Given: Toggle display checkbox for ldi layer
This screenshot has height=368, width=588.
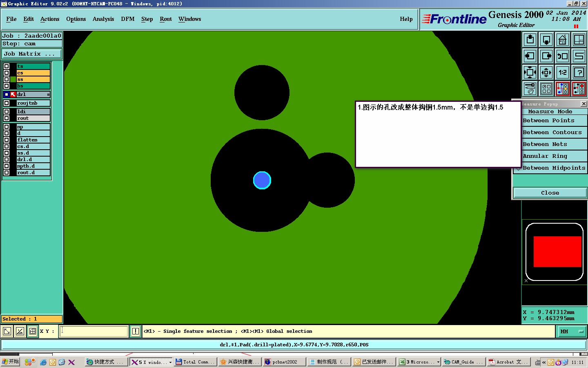Looking at the screenshot, I should (7, 112).
